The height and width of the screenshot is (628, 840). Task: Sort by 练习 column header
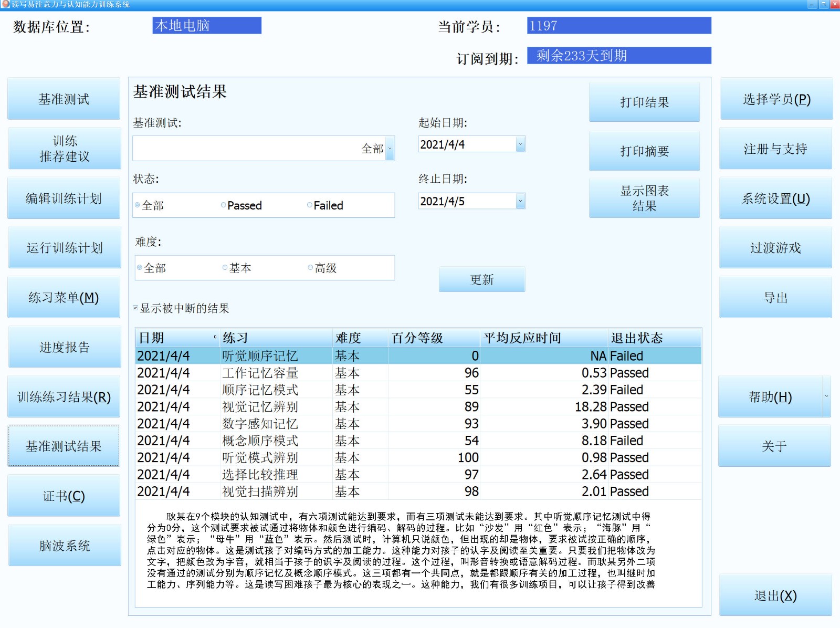tap(276, 338)
